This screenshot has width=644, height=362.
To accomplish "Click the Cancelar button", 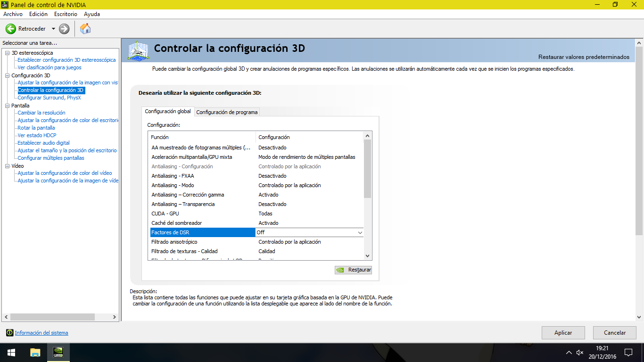I will (615, 333).
